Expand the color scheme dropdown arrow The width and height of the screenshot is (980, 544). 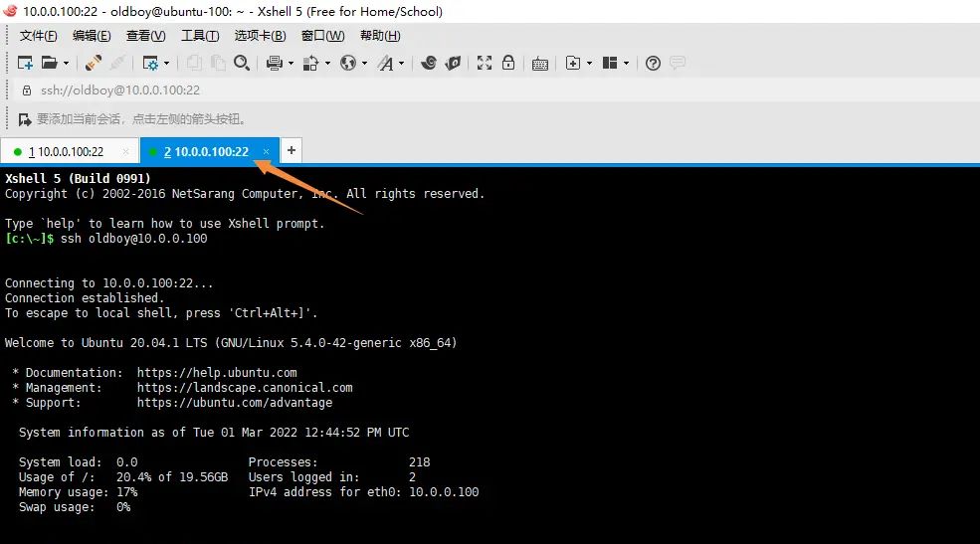pos(327,63)
